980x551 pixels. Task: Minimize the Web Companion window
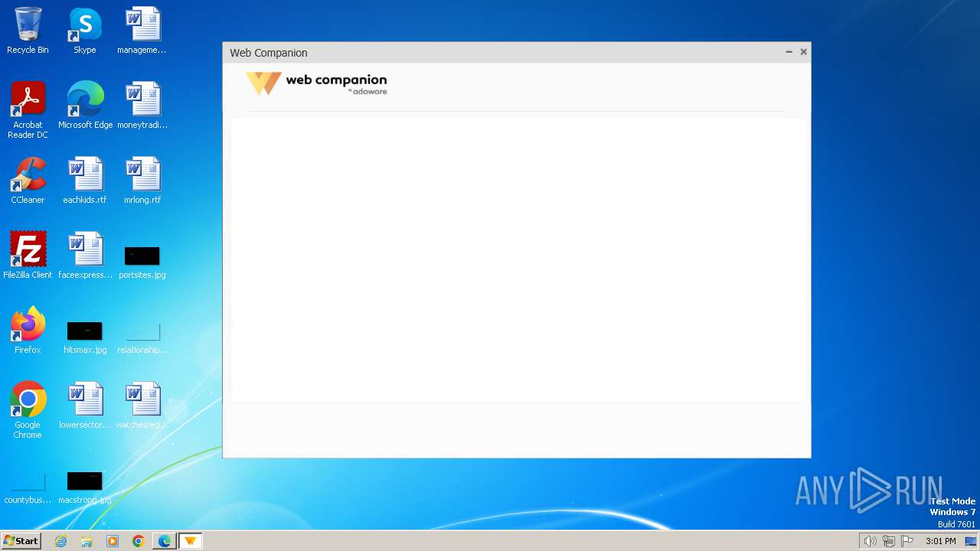pyautogui.click(x=789, y=52)
